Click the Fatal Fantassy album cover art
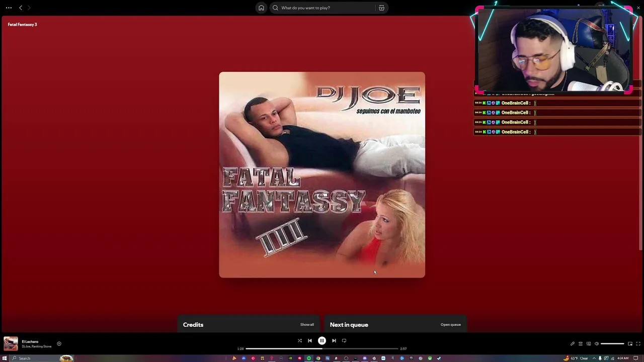Viewport: 644px width, 362px height. pyautogui.click(x=322, y=175)
